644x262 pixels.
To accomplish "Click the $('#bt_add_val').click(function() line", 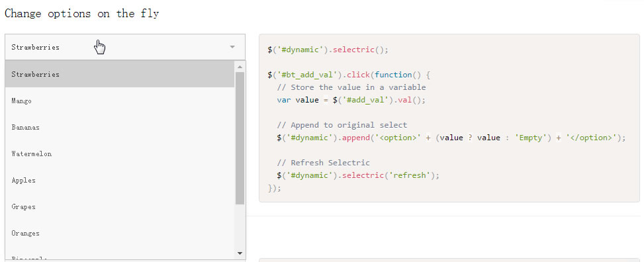I will point(349,75).
